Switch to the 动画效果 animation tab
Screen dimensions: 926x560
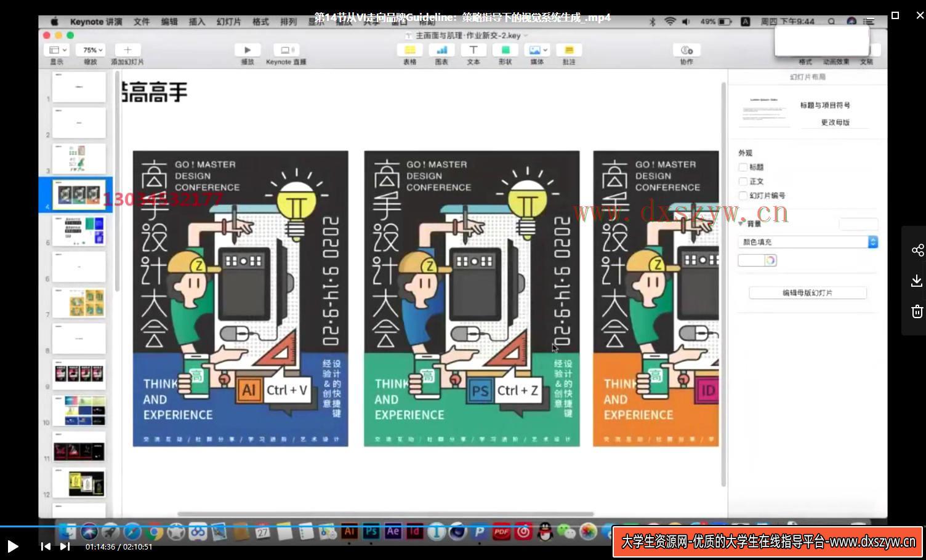pos(836,62)
